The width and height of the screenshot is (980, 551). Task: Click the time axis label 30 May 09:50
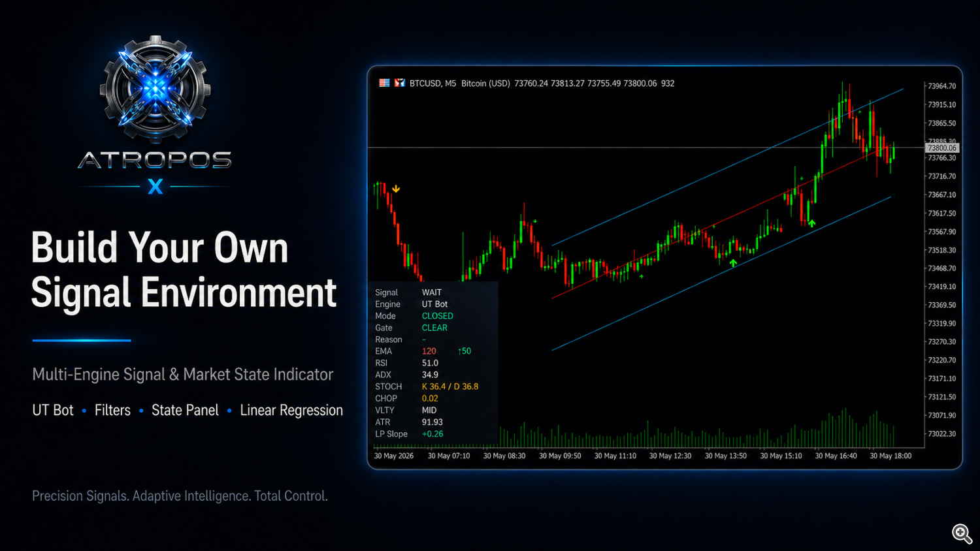pyautogui.click(x=560, y=456)
